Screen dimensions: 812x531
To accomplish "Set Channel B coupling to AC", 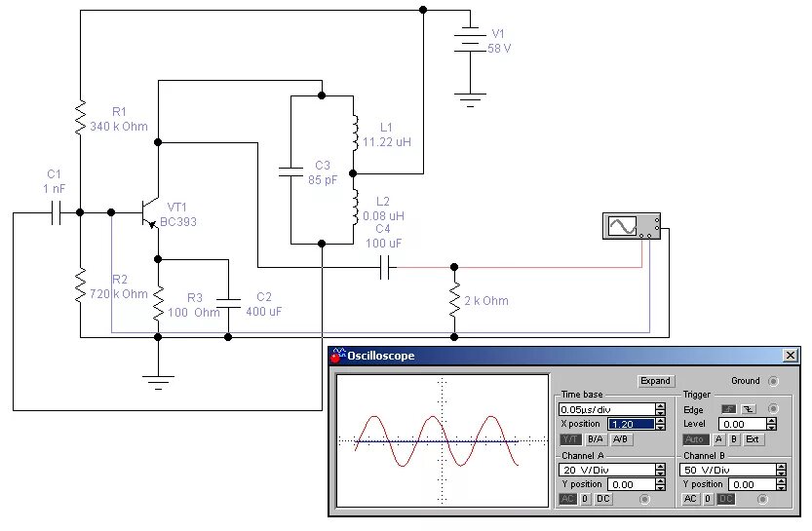I will (690, 499).
